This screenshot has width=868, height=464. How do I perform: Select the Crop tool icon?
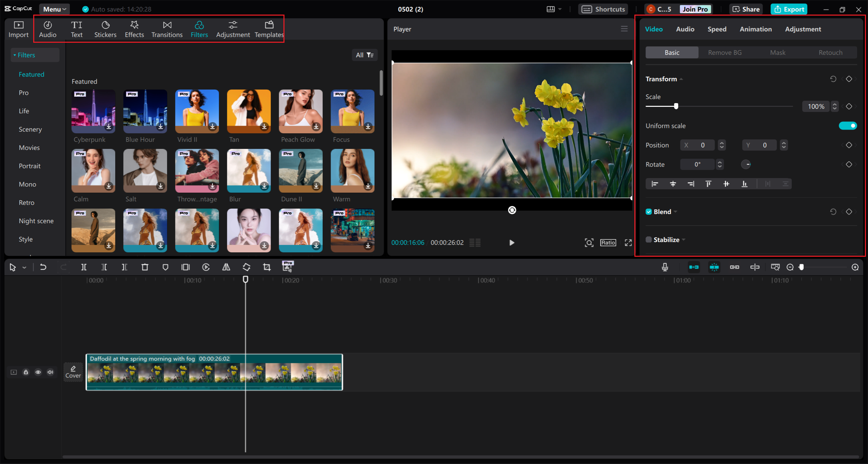coord(265,267)
